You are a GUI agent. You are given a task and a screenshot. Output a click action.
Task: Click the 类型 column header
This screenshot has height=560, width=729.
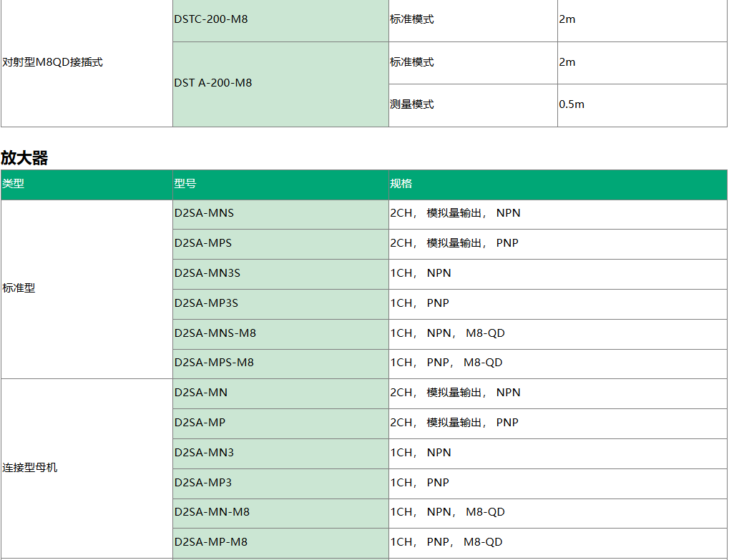[x=14, y=184]
